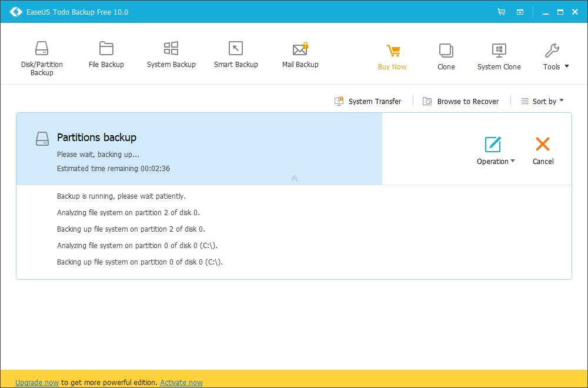588x388 pixels.
Task: Click 'Backup is running, please wait patiently.' line
Action: [x=121, y=196]
